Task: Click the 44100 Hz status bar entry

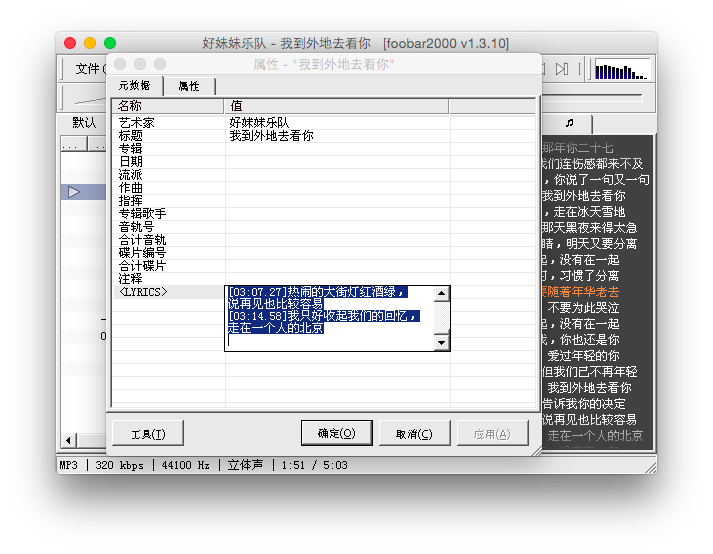Action: 186,465
